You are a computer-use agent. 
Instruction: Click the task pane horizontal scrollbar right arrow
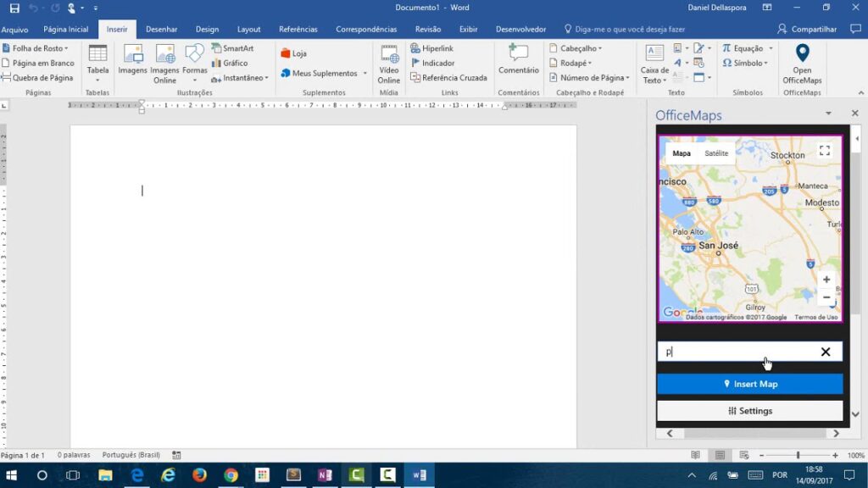836,433
